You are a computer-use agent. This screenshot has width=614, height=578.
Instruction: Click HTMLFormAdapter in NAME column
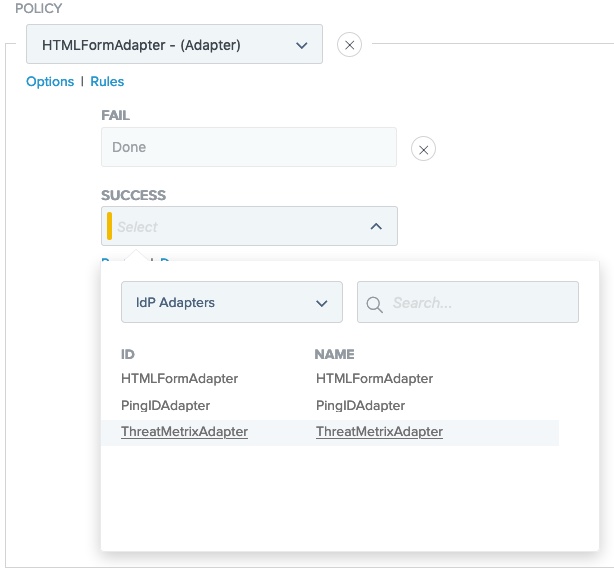(x=374, y=379)
